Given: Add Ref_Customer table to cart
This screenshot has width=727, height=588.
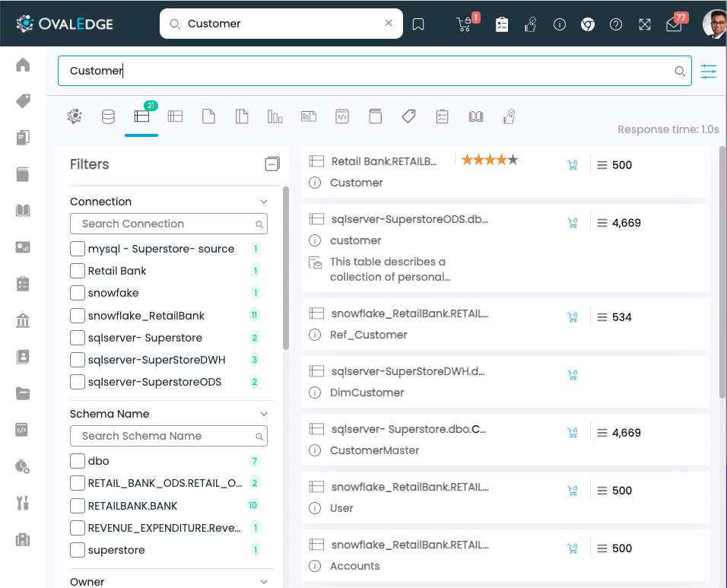Looking at the screenshot, I should 573,317.
